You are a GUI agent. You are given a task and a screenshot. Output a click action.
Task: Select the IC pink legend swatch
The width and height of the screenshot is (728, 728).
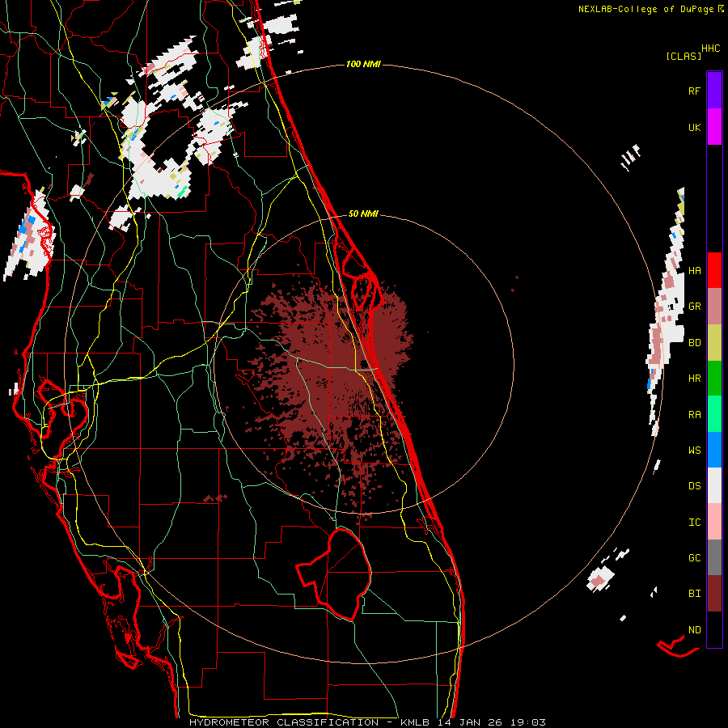714,522
